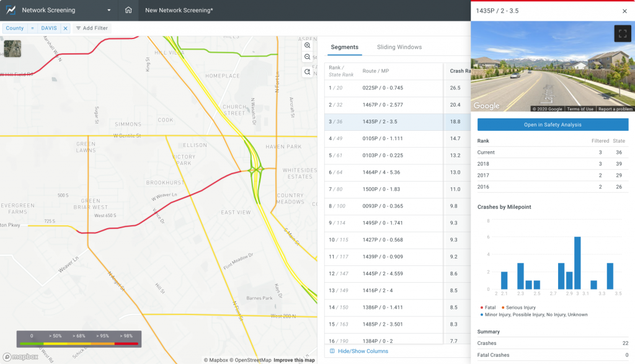Image resolution: width=635 pixels, height=364 pixels.
Task: Select segment row 0225P / 0 - 0.745
Action: 383,88
